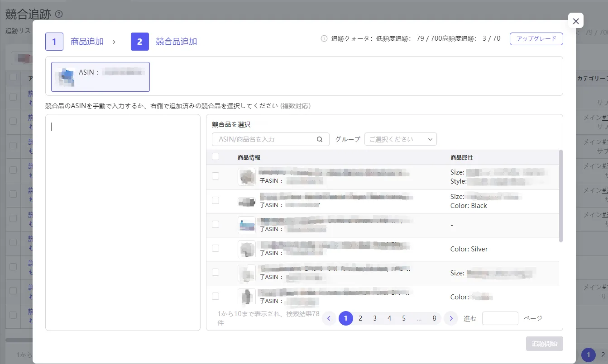The width and height of the screenshot is (608, 364).
Task: Go to page 3 in dialog pagination
Action: tap(375, 318)
